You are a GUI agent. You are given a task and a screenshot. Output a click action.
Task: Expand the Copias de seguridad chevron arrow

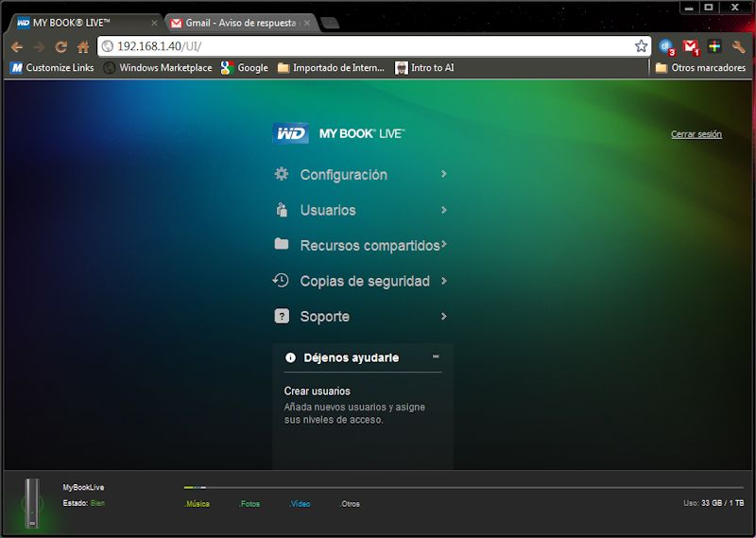point(443,280)
